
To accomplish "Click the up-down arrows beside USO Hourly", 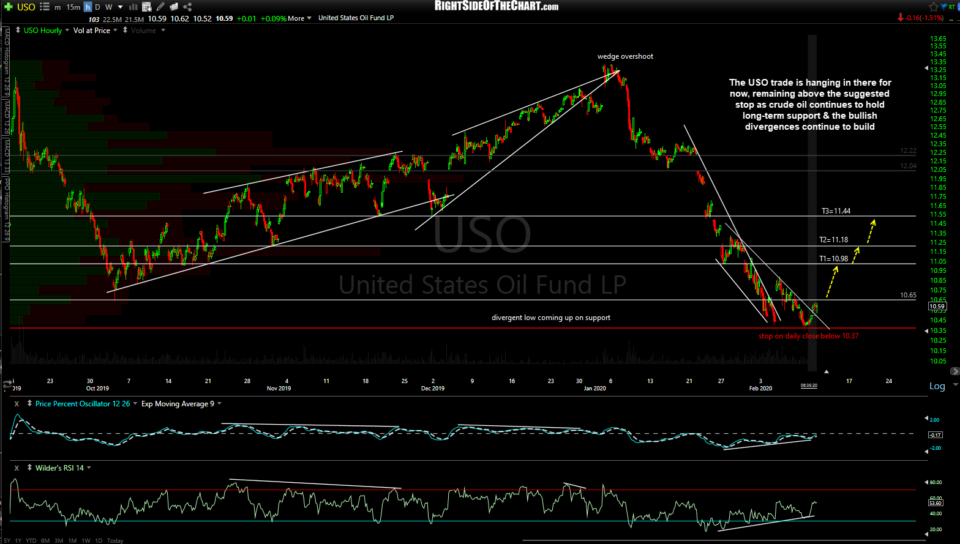I will point(18,30).
